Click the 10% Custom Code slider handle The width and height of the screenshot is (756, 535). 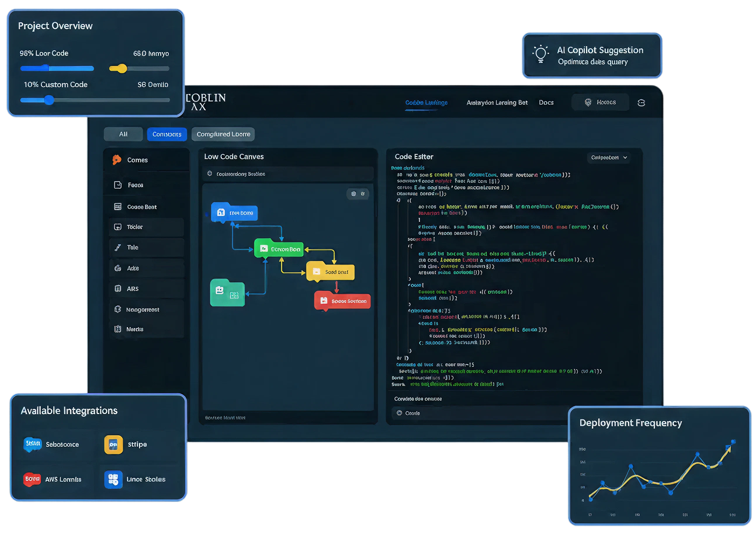(49, 100)
